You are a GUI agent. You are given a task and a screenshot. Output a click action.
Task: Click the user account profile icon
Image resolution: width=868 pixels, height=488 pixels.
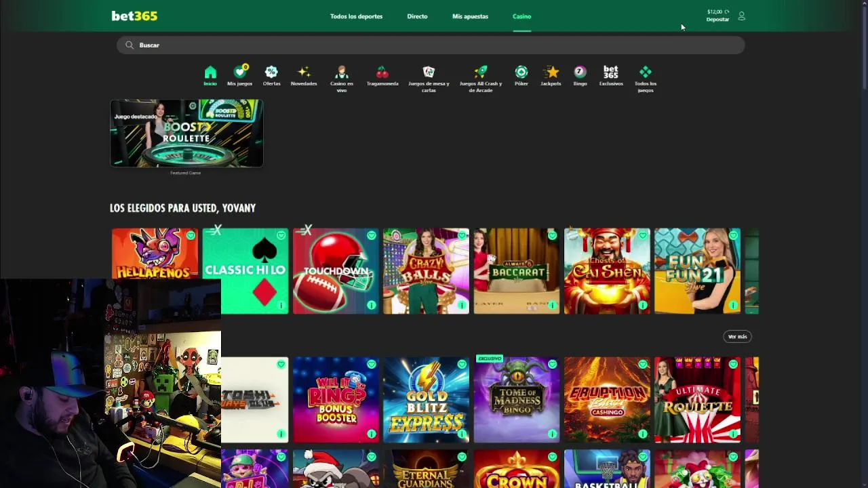741,16
